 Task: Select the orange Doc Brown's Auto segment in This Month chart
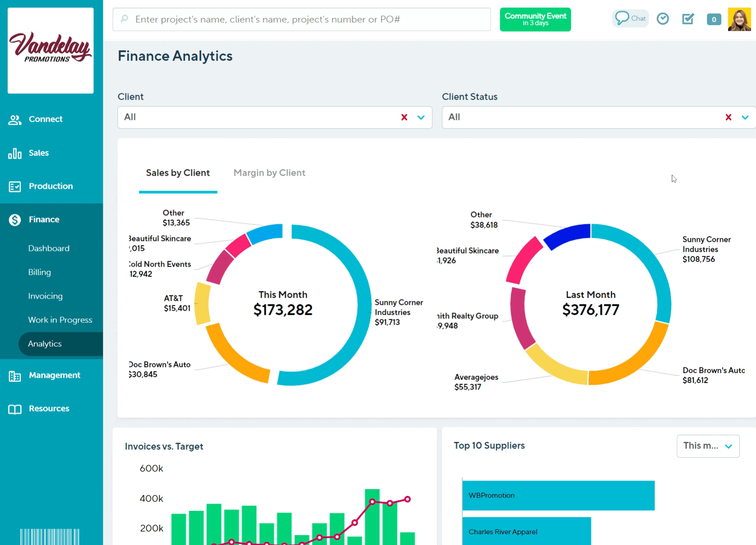(x=232, y=358)
